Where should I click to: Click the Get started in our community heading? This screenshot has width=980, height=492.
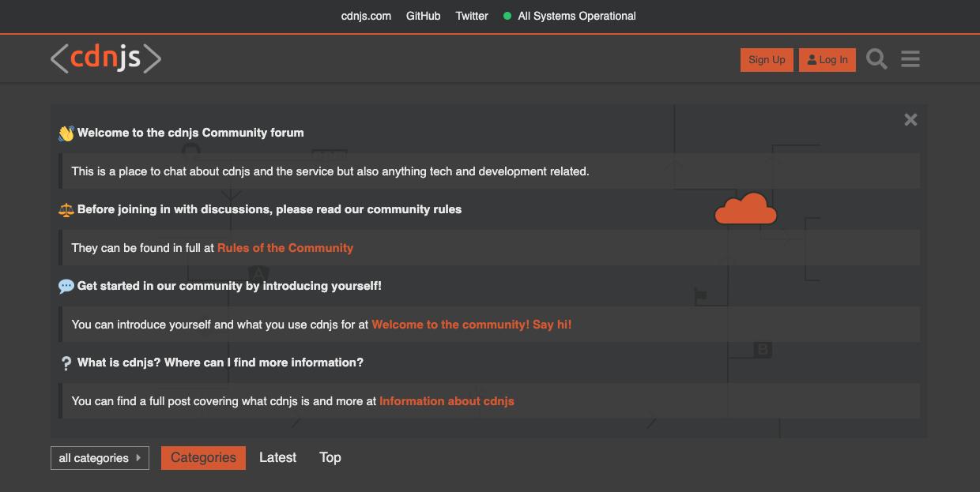pyautogui.click(x=229, y=286)
